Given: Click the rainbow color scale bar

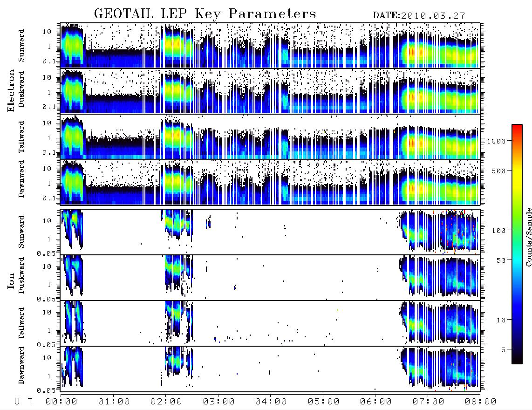Looking at the screenshot, I should tap(517, 244).
